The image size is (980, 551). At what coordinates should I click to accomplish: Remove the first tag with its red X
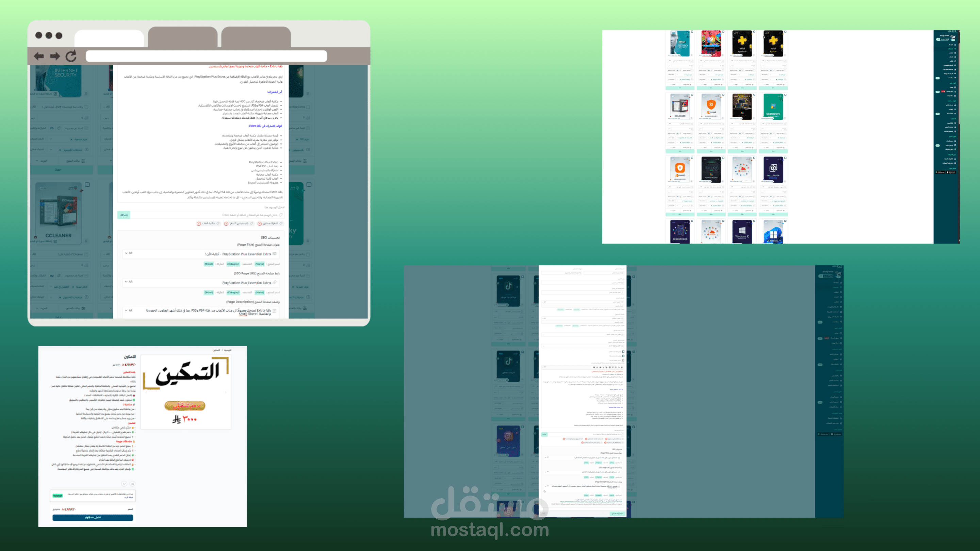point(260,223)
